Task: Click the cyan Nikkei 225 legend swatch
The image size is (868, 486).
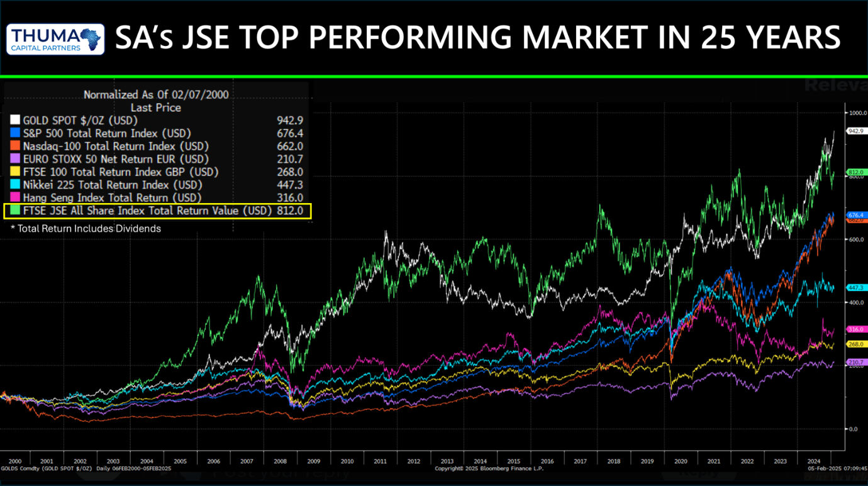Action: point(15,185)
